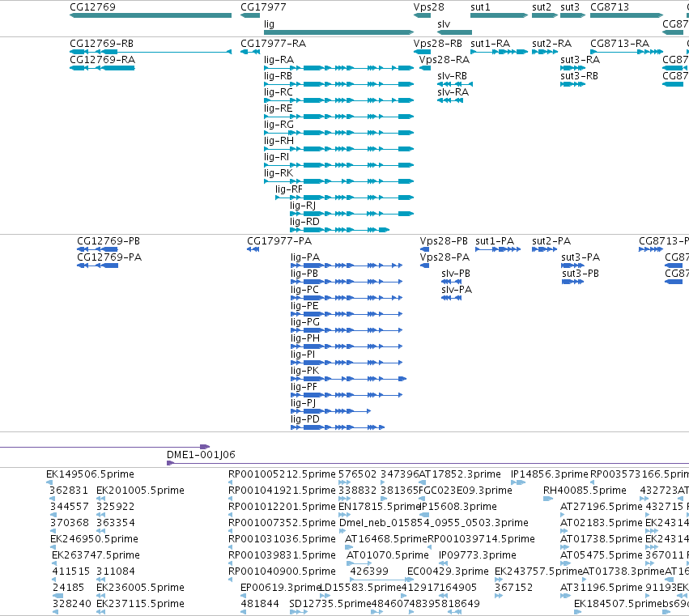
Task: Select the sut2-PA protein label
Action: click(x=551, y=241)
